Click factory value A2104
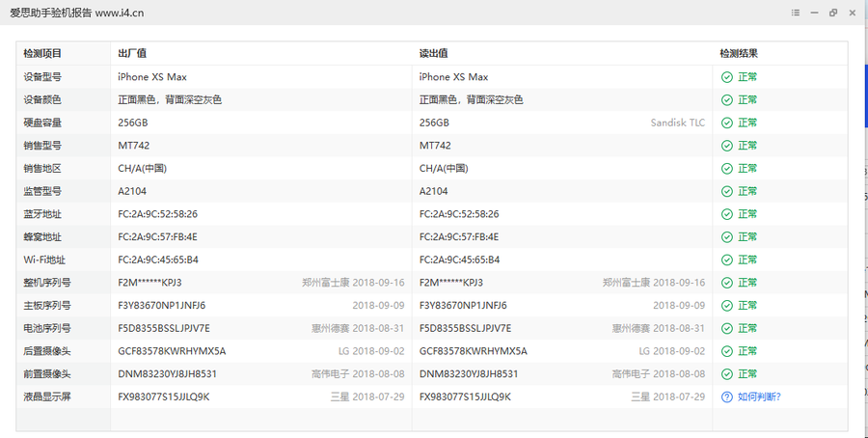The width and height of the screenshot is (868, 438). pyautogui.click(x=132, y=192)
